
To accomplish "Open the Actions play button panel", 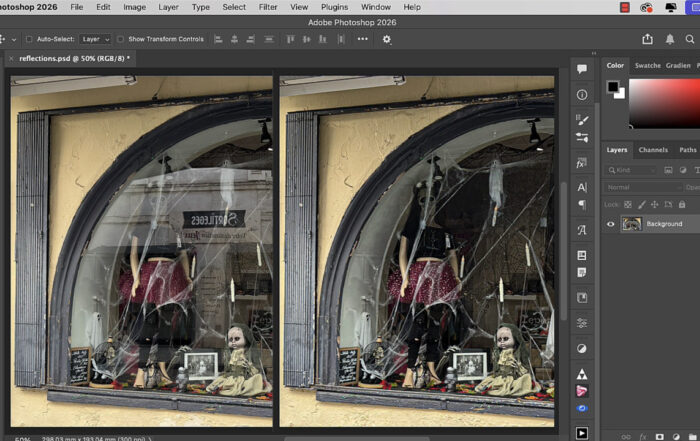I will coord(582,433).
